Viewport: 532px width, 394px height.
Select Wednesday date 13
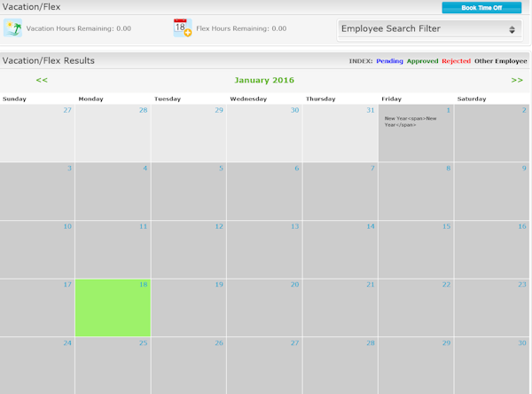[x=264, y=249]
